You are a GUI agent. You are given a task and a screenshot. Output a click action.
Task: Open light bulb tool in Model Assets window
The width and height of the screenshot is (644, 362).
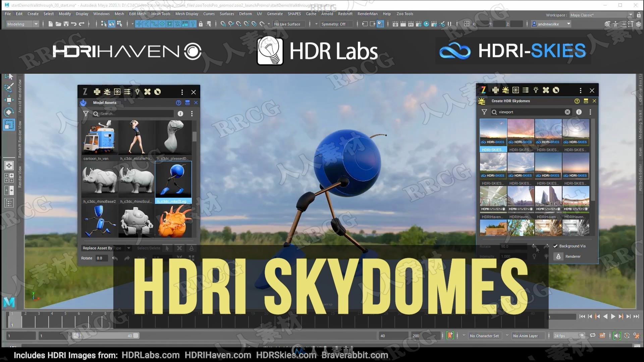(137, 92)
